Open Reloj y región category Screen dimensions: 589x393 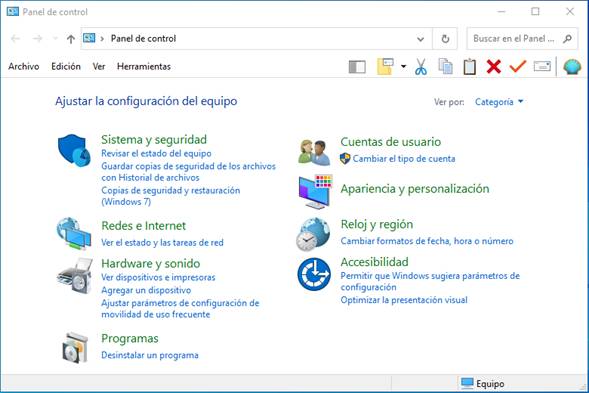pos(377,224)
